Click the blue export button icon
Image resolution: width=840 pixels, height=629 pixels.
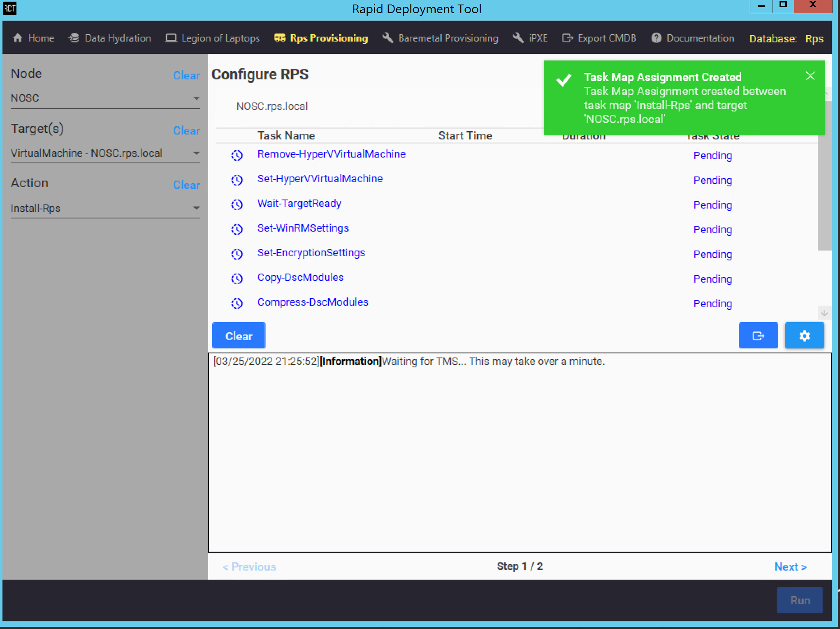(x=758, y=336)
